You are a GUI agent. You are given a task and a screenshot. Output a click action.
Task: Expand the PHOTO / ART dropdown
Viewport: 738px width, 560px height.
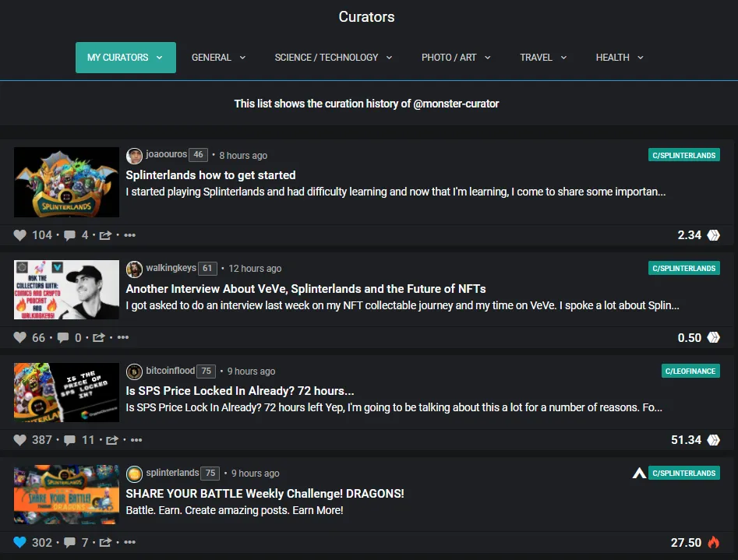[x=456, y=58]
